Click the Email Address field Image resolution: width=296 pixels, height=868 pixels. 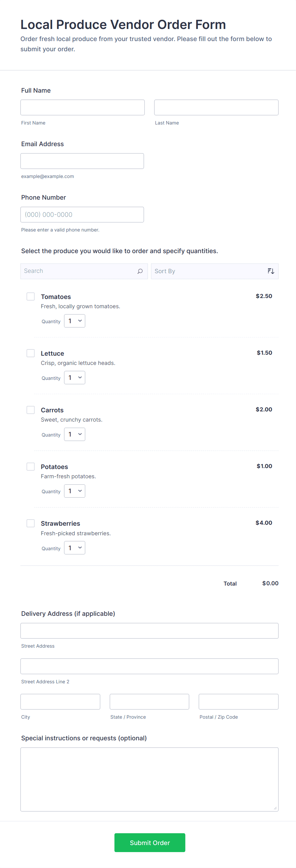[82, 161]
